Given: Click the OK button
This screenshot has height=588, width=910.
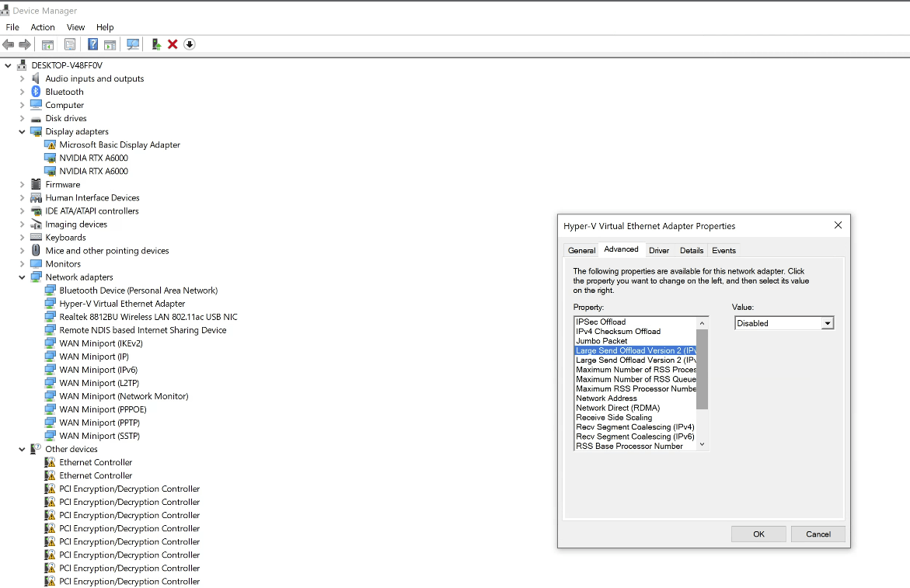Looking at the screenshot, I should (758, 534).
